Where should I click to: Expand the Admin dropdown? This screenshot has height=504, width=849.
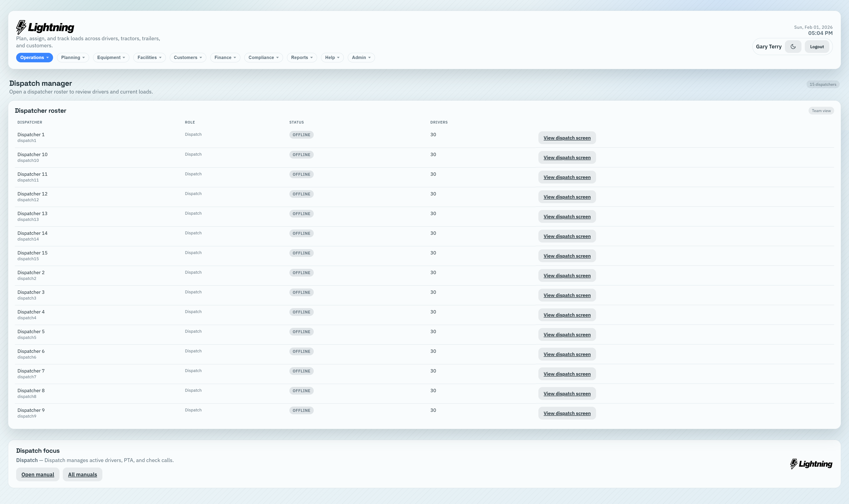[x=361, y=57]
